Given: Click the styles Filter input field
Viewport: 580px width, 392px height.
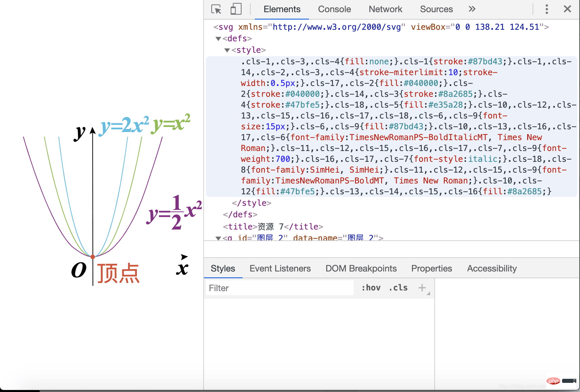Looking at the screenshot, I should 279,288.
